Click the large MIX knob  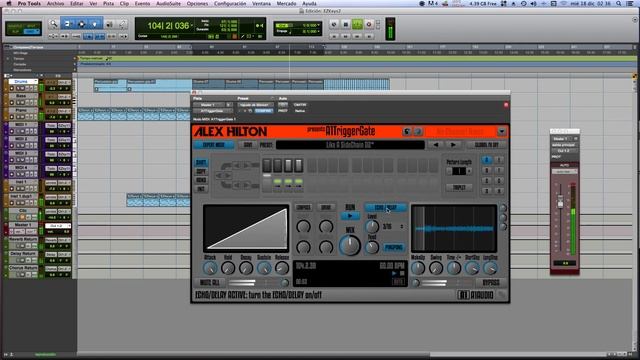350,245
